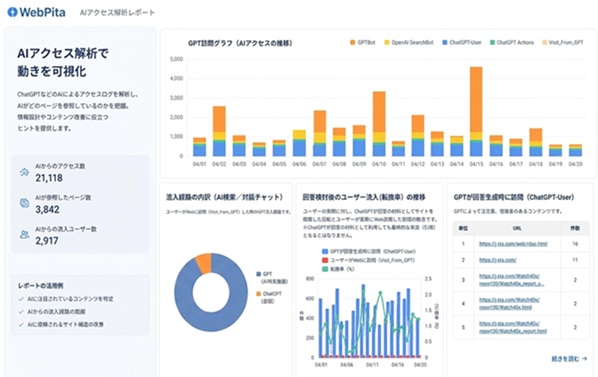Click the WebPita logo icon
The width and height of the screenshot is (598, 377).
12,12
